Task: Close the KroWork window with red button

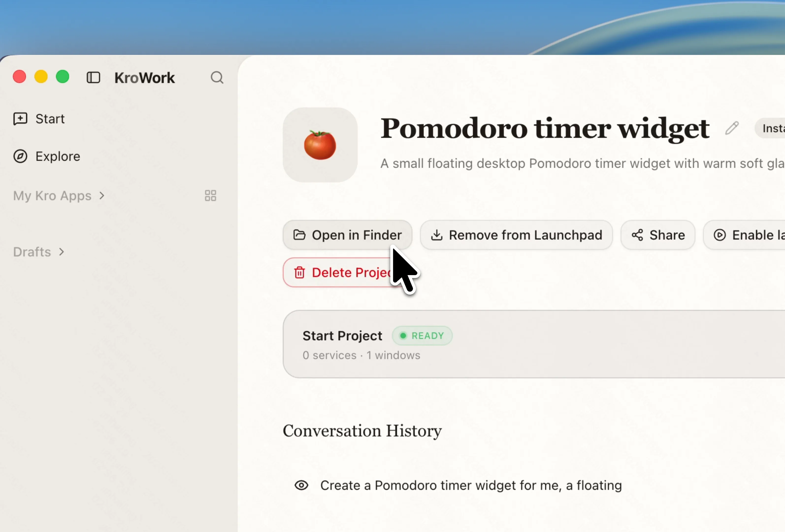Action: [19, 77]
